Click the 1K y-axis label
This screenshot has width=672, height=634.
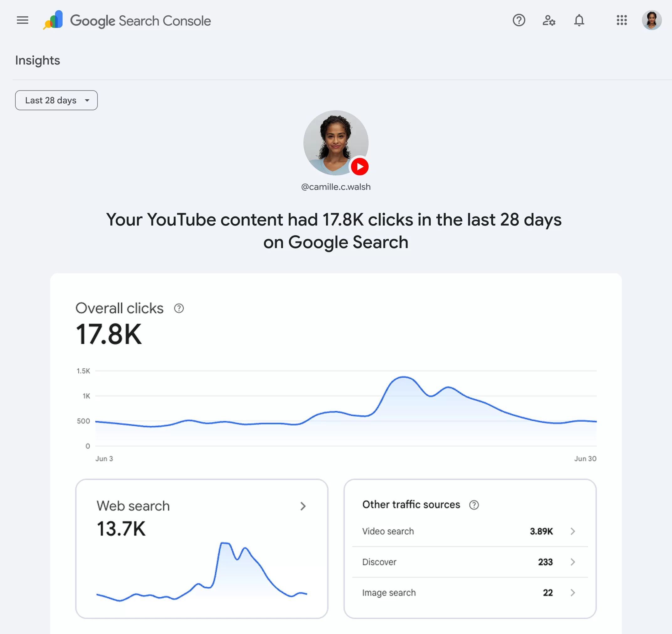click(86, 396)
